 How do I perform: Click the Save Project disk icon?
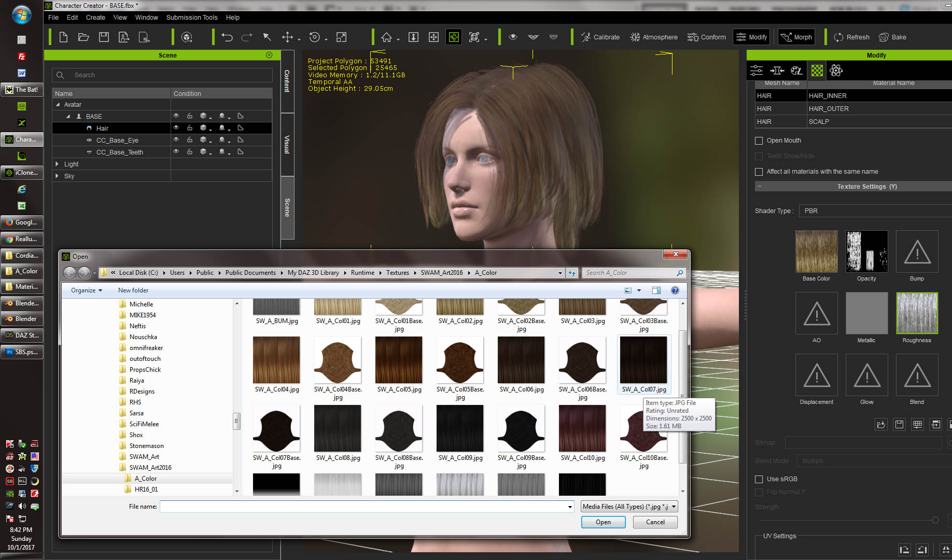(x=104, y=37)
